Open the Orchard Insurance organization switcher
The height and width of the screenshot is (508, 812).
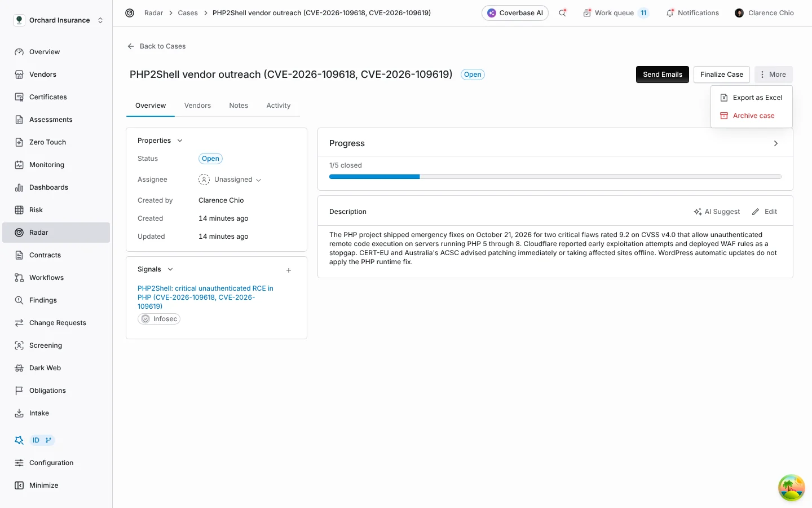[59, 20]
